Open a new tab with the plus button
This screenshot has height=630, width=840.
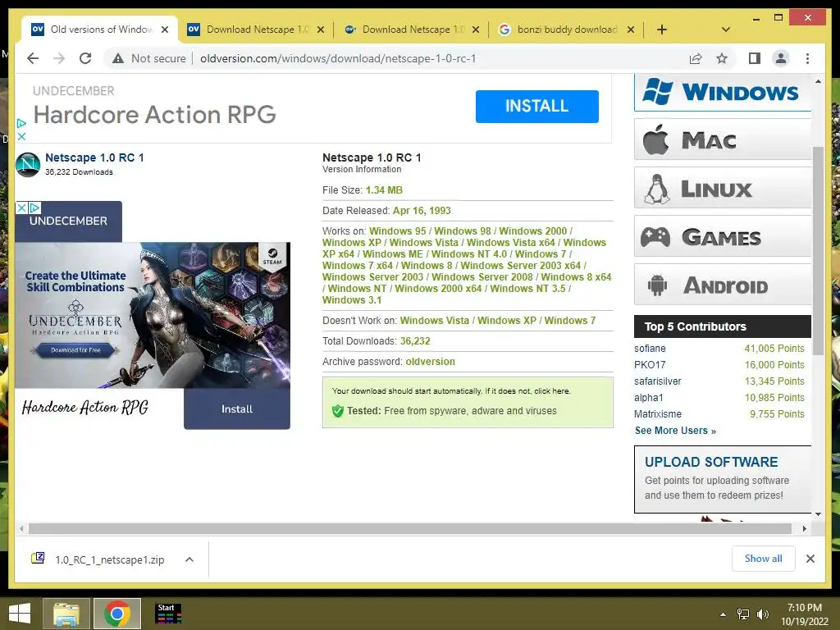pos(662,30)
